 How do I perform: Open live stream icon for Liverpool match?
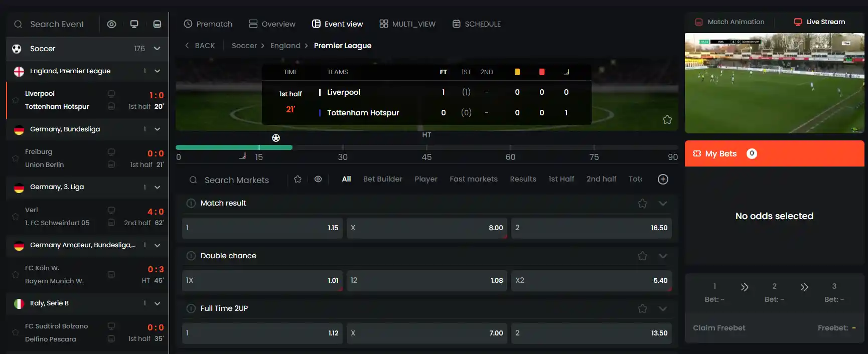[x=111, y=93]
